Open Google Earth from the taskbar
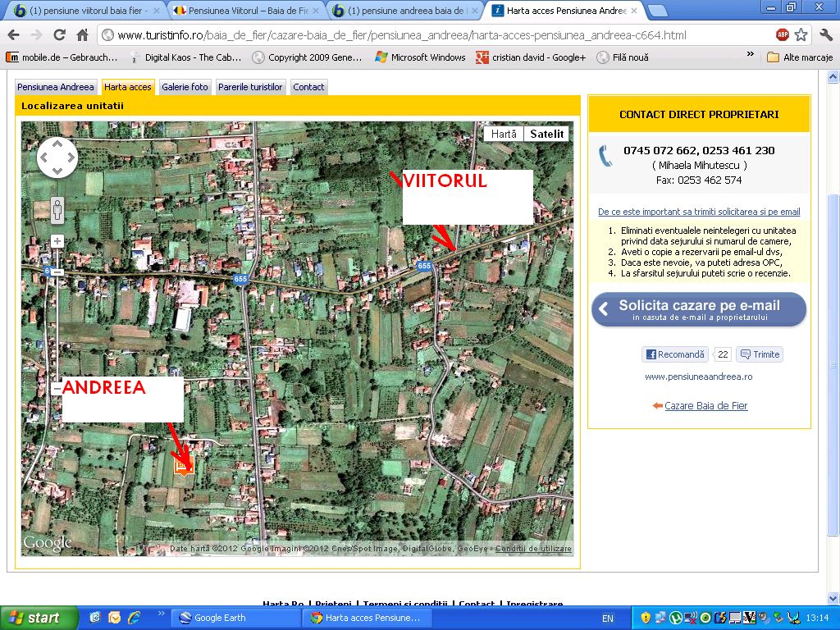Viewport: 840px width, 630px height. point(236,618)
